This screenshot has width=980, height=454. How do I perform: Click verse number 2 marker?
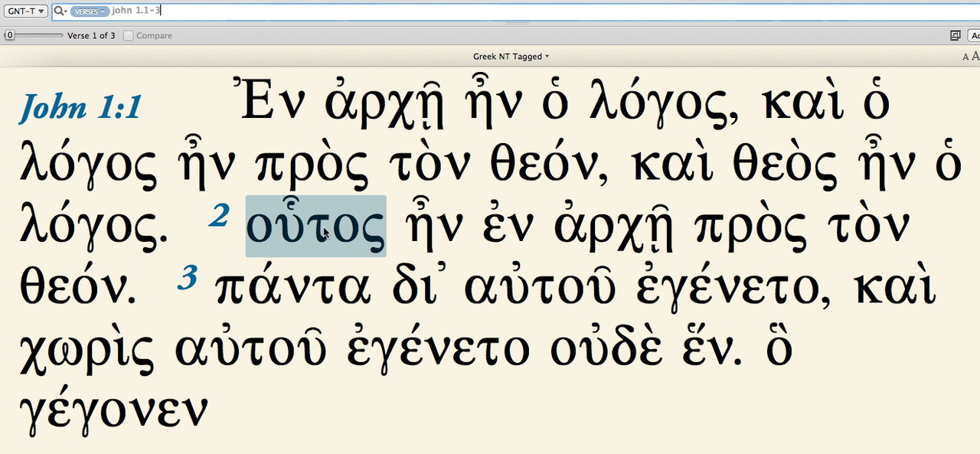pos(219,217)
